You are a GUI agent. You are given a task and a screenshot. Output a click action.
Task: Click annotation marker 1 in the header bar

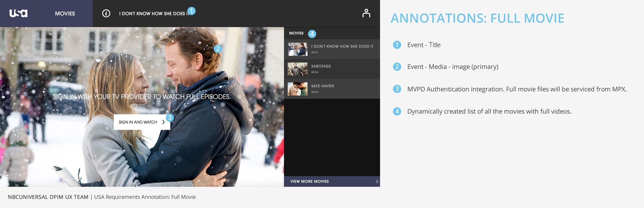tap(191, 11)
